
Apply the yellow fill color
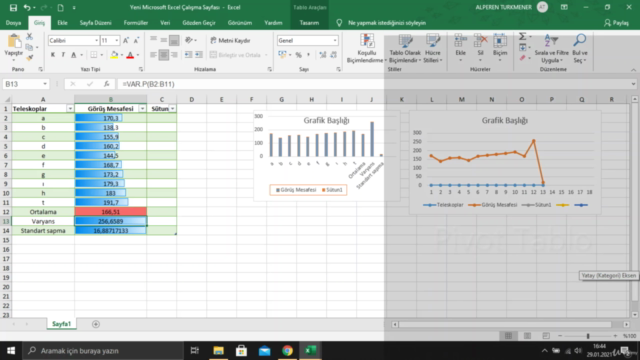tap(114, 55)
